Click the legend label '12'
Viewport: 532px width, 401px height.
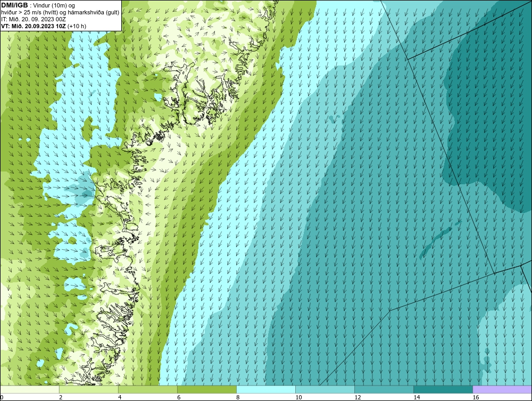click(x=358, y=397)
